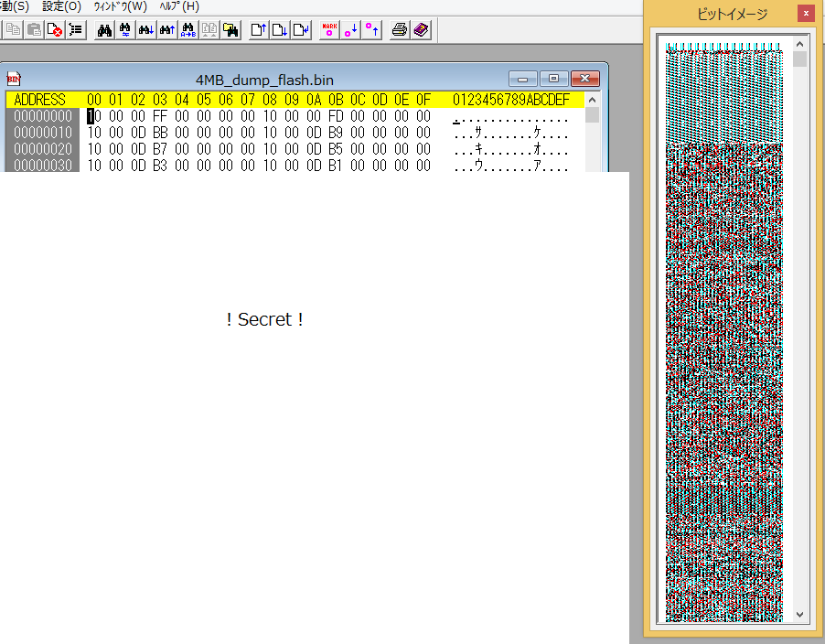Click the folder-with-binoculars search icon
This screenshot has height=644, width=825.
click(x=231, y=30)
